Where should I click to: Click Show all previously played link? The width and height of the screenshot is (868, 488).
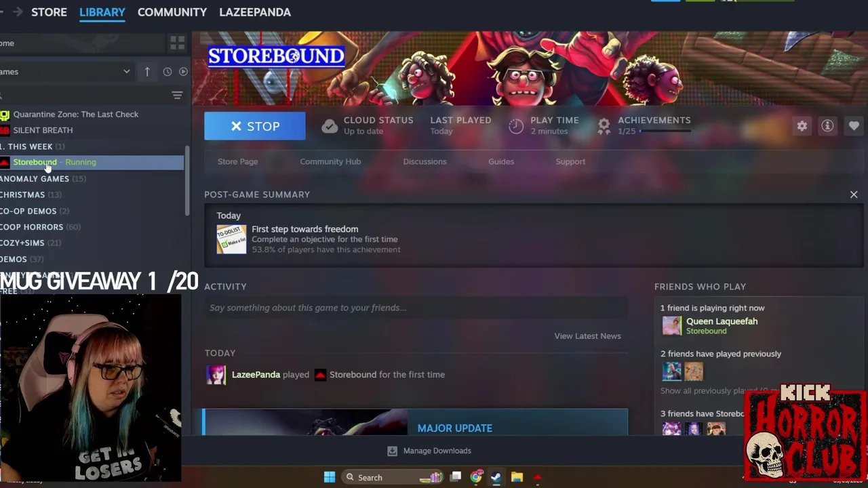(x=719, y=391)
